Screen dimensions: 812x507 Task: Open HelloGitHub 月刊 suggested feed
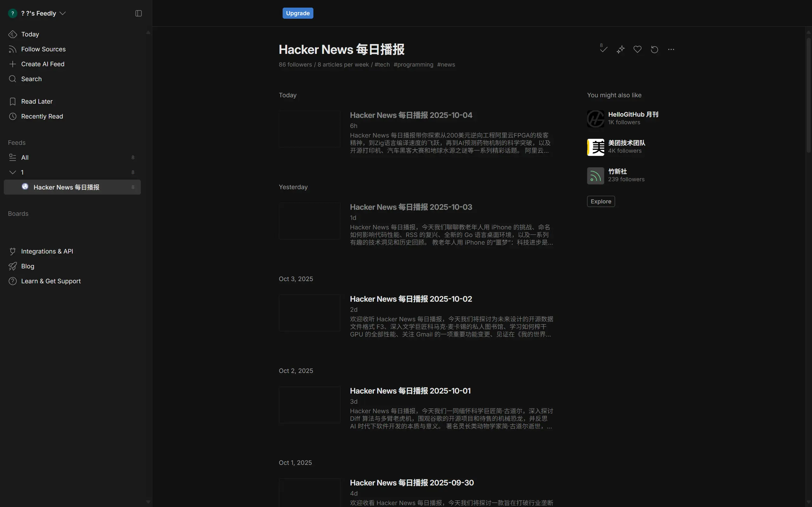pos(633,114)
